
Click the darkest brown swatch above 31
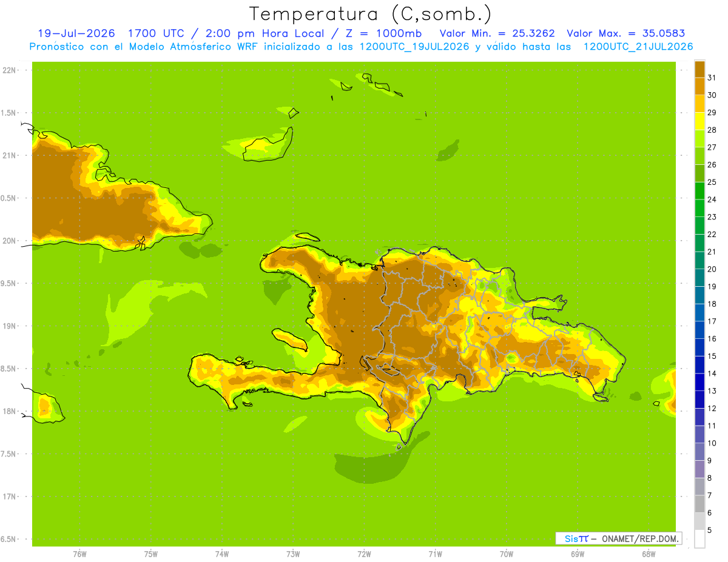click(699, 69)
